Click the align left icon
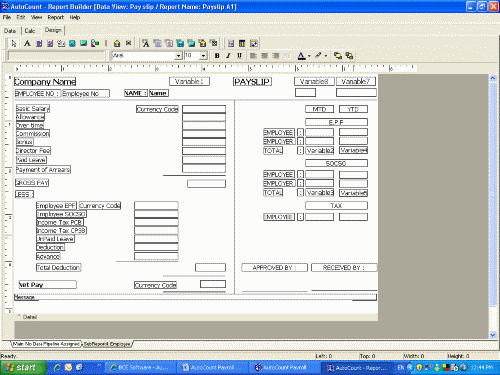Screen dimensions: 500x375 [253, 56]
